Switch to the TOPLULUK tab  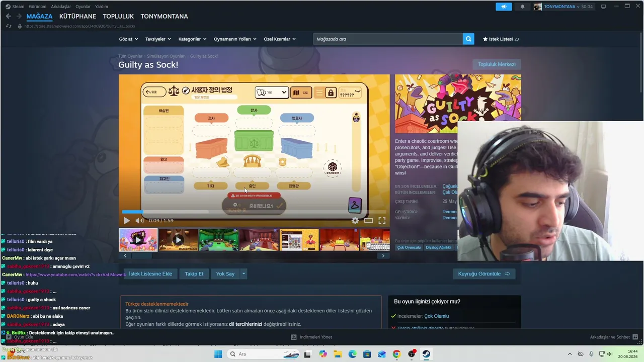[118, 17]
